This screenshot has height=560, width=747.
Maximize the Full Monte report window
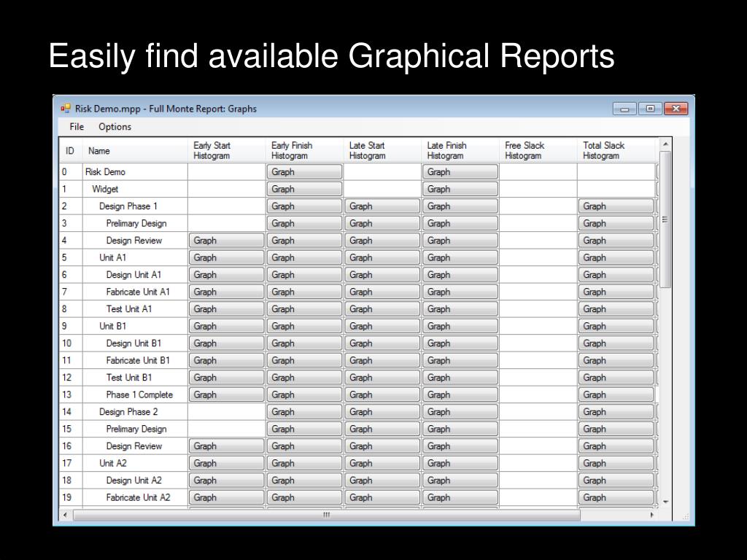(650, 109)
